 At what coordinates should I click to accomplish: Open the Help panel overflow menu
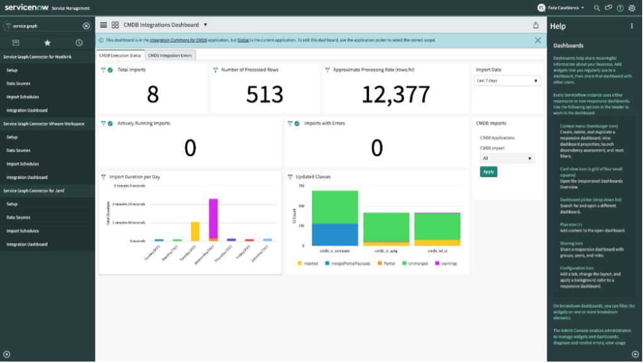[x=632, y=25]
